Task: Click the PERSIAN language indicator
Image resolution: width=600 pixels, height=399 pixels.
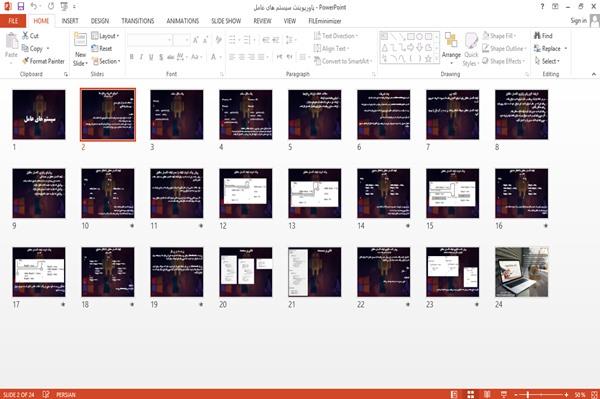Action: click(x=66, y=394)
